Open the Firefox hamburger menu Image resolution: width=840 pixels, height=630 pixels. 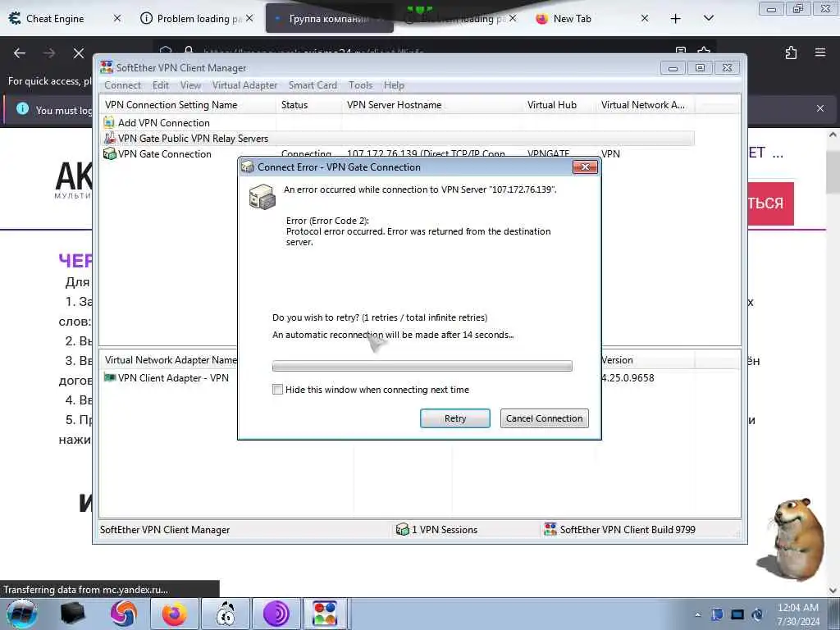pyautogui.click(x=820, y=52)
